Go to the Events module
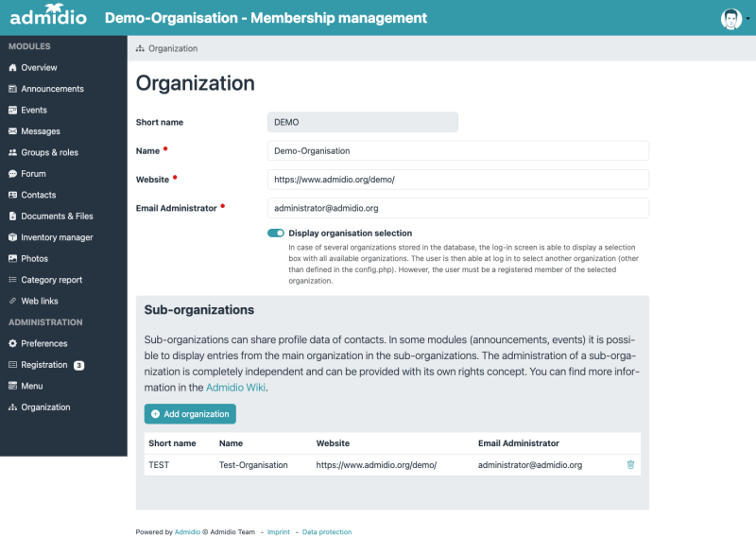This screenshot has width=756, height=554. [x=34, y=111]
